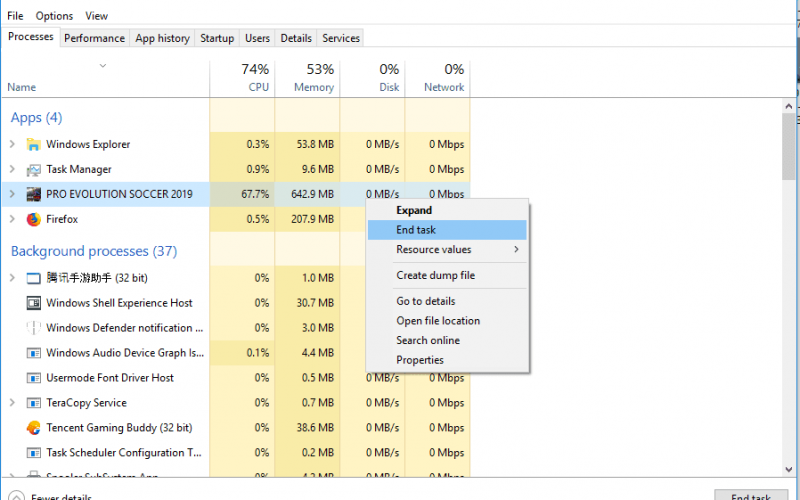This screenshot has height=500, width=800.
Task: Sort by the Disk column header
Action: point(373,78)
